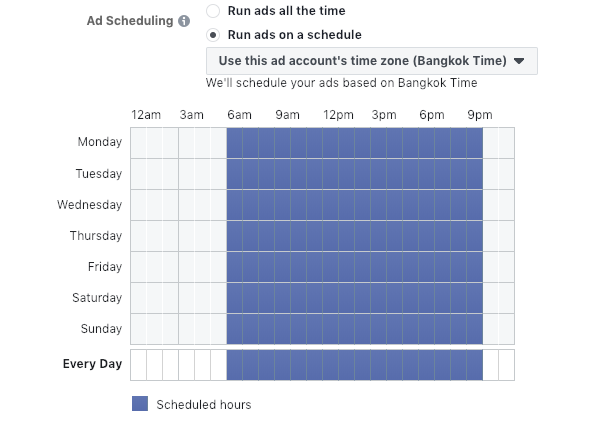Click the Every Day row label
Image resolution: width=608 pixels, height=431 pixels.
click(92, 364)
